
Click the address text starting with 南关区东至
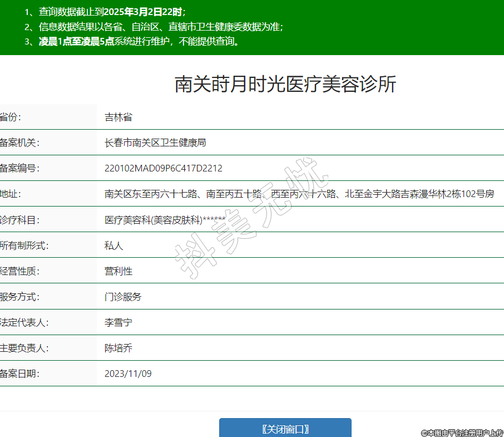[299, 194]
